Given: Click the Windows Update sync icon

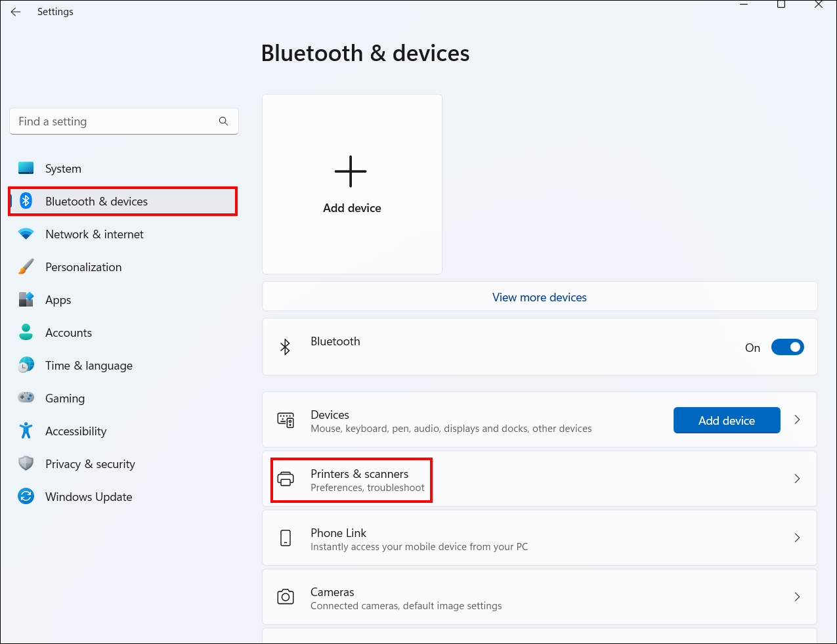Looking at the screenshot, I should coord(26,496).
